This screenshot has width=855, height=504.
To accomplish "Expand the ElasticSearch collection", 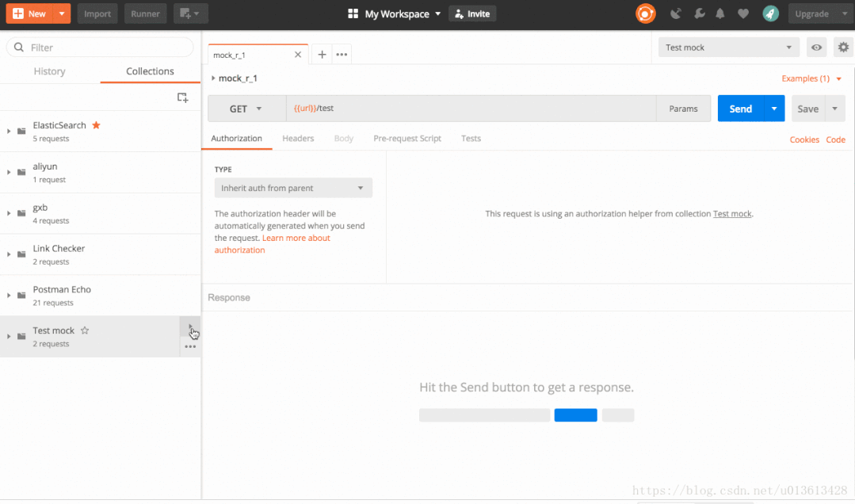I will click(x=9, y=131).
